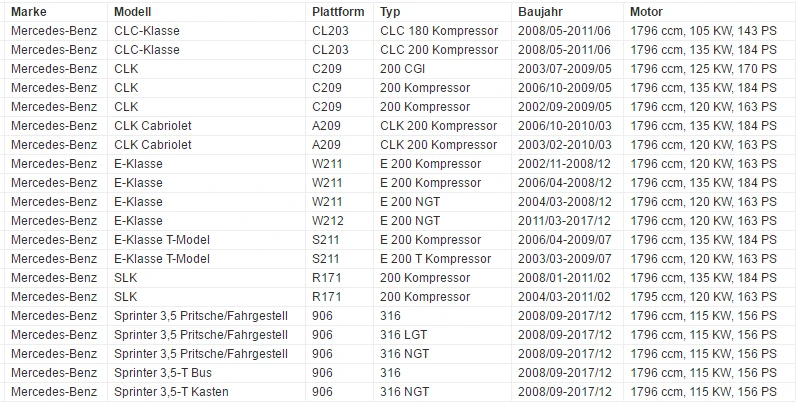This screenshot has height=406, width=801.
Task: Click the Sprinter 3,5-T Bus cell
Action: pyautogui.click(x=206, y=372)
